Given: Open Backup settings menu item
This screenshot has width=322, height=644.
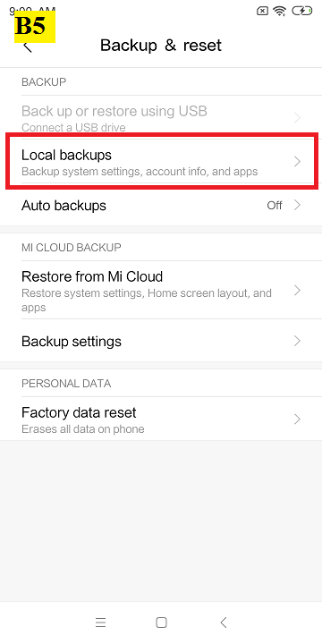Looking at the screenshot, I should [x=161, y=342].
